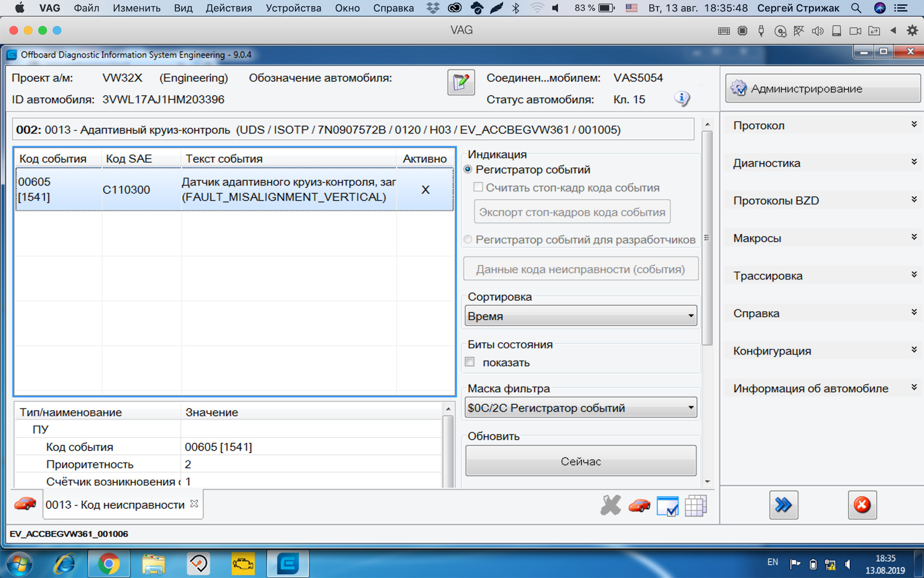
Task: Click the grid table icon in bottom toolbar
Action: pos(695,506)
